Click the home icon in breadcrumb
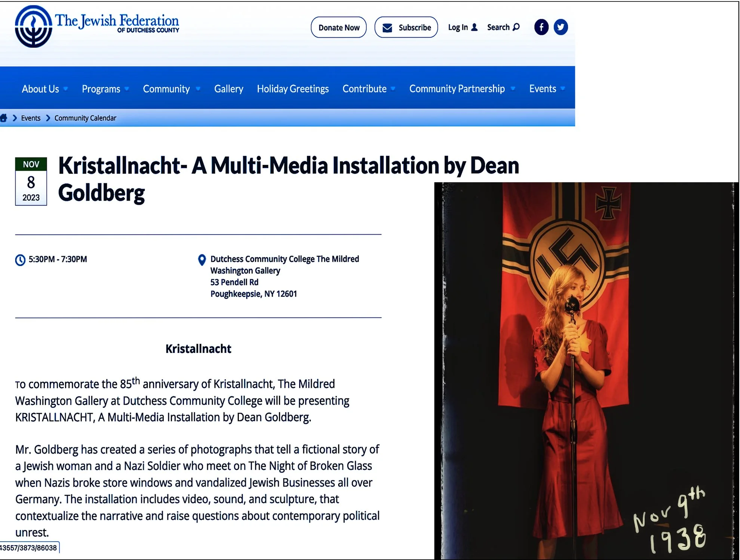 tap(4, 118)
